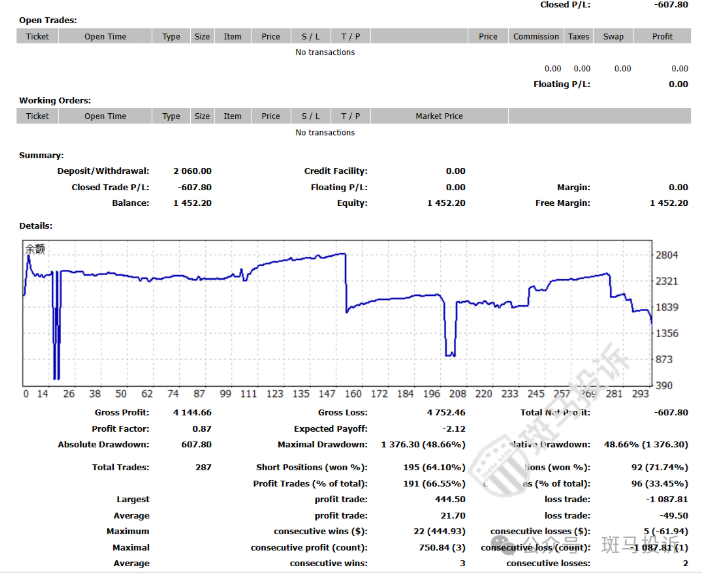Screen dimensions: 702x573
Task: Click the Swap column header
Action: pyautogui.click(x=613, y=36)
